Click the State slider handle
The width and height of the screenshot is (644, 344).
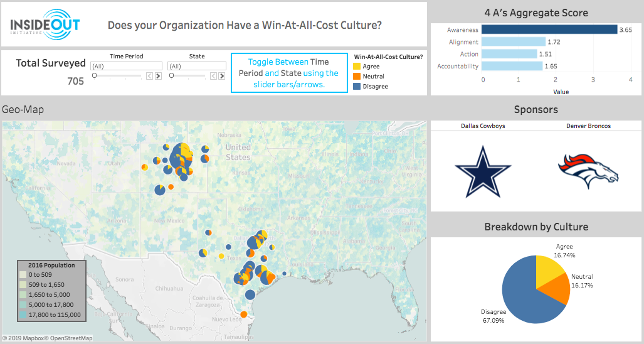click(x=171, y=75)
